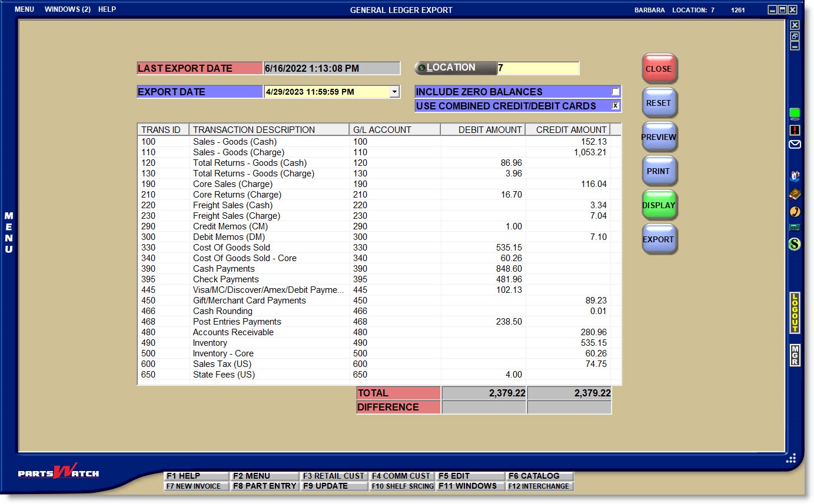The image size is (814, 504).
Task: Uncheck Use Combined Credit/Debit Cards
Action: [615, 106]
